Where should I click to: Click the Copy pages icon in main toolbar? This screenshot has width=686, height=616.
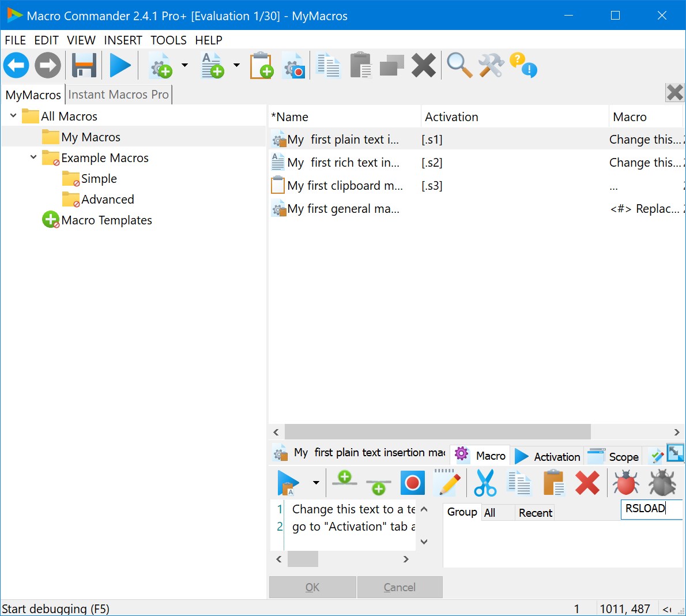click(328, 65)
